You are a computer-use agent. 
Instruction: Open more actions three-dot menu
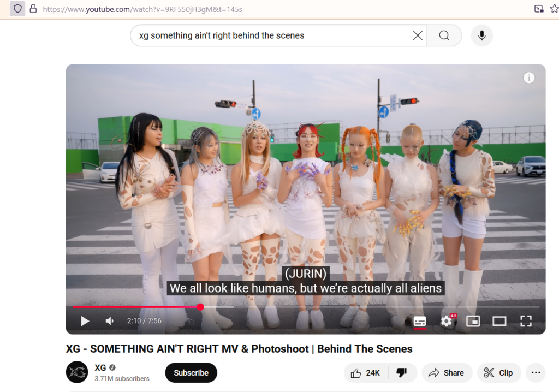tap(536, 373)
